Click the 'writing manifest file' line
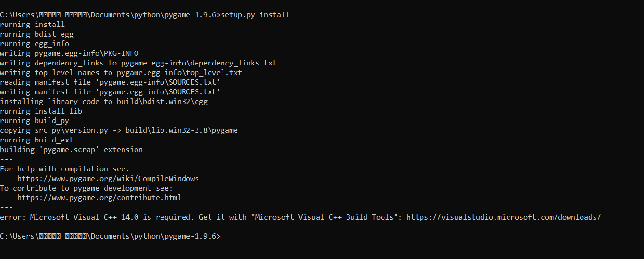This screenshot has height=259, width=644. coord(110,92)
